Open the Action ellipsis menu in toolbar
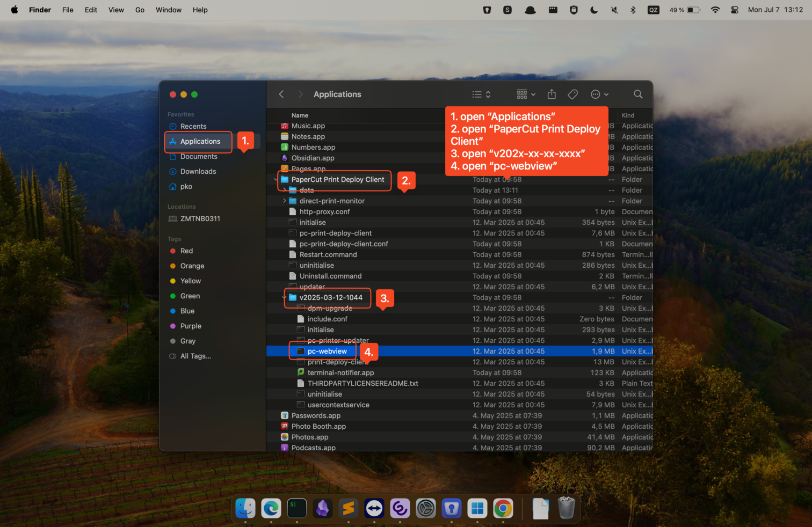 click(x=599, y=94)
